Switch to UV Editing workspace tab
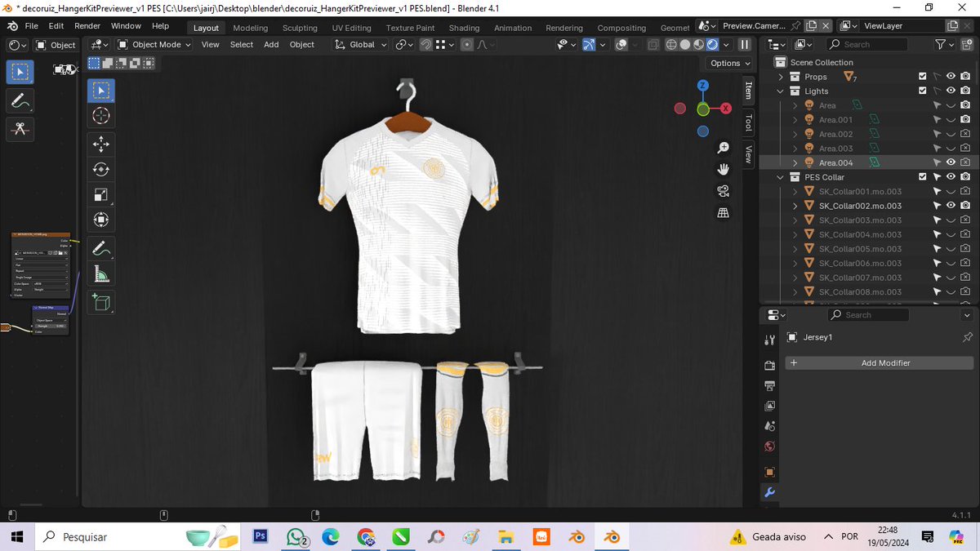The height and width of the screenshot is (551, 980). (351, 28)
